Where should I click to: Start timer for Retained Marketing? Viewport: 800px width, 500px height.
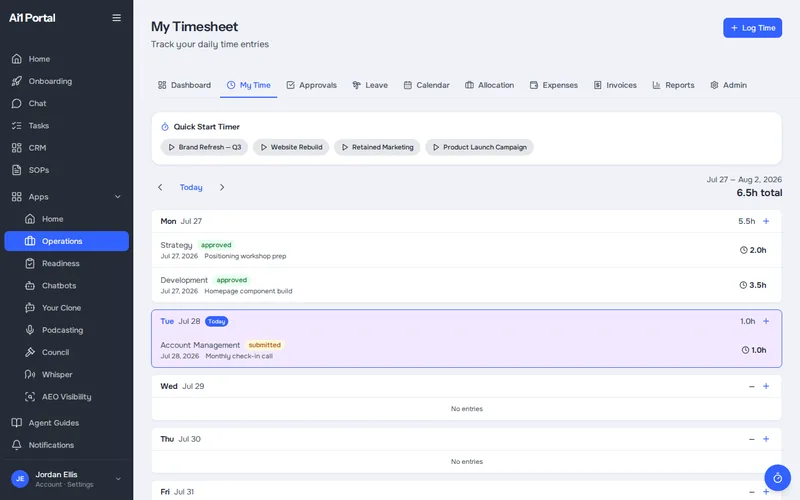(x=377, y=147)
